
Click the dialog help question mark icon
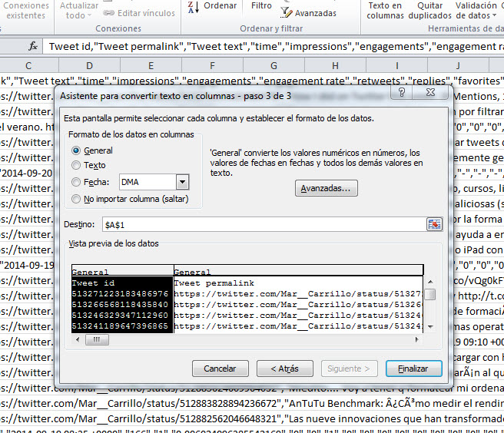(400, 93)
